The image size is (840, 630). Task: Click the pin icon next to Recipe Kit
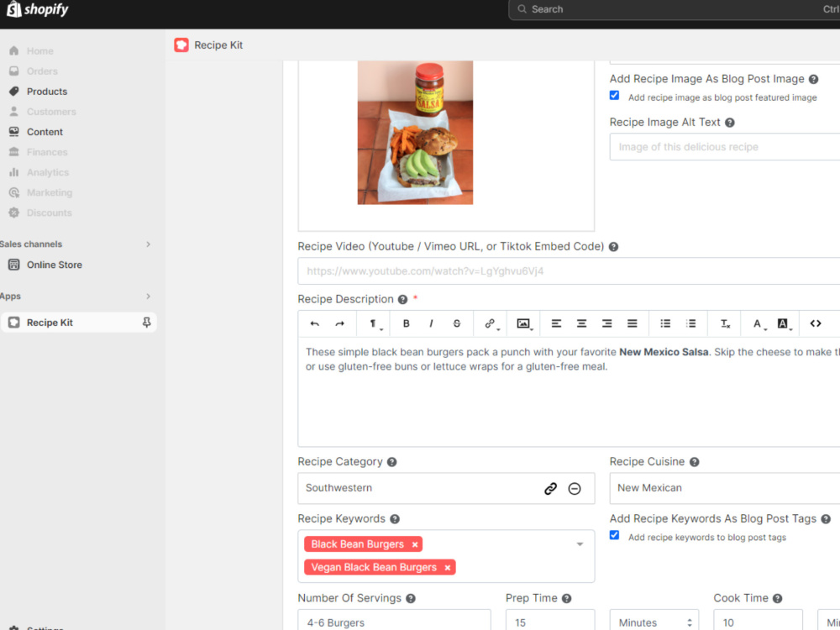pyautogui.click(x=146, y=323)
